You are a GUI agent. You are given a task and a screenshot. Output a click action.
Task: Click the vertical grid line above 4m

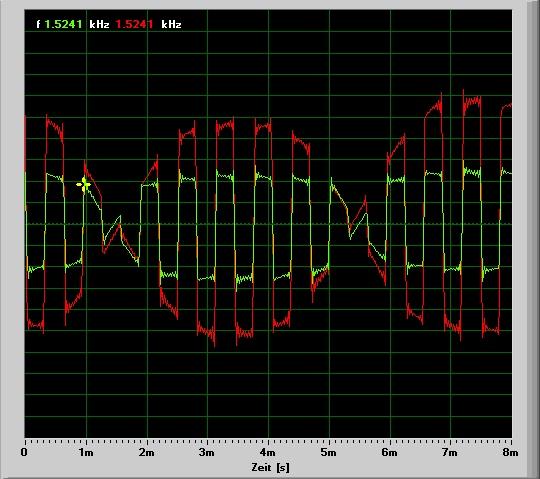268,224
